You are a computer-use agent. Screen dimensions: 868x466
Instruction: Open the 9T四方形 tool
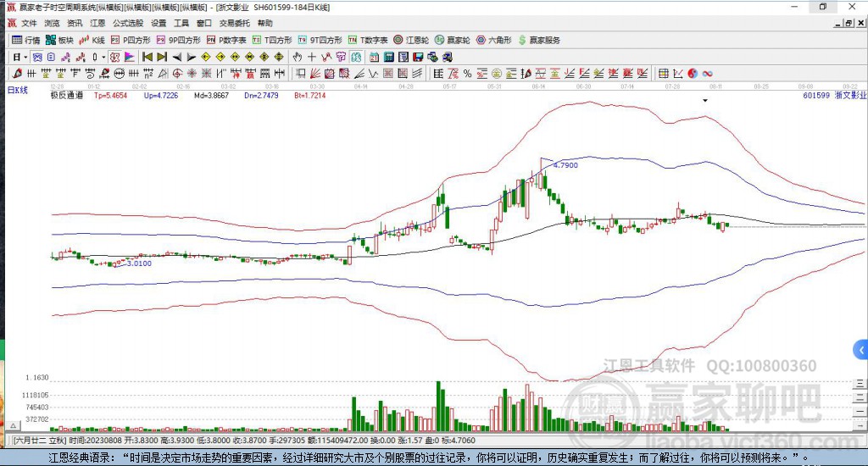click(x=320, y=41)
